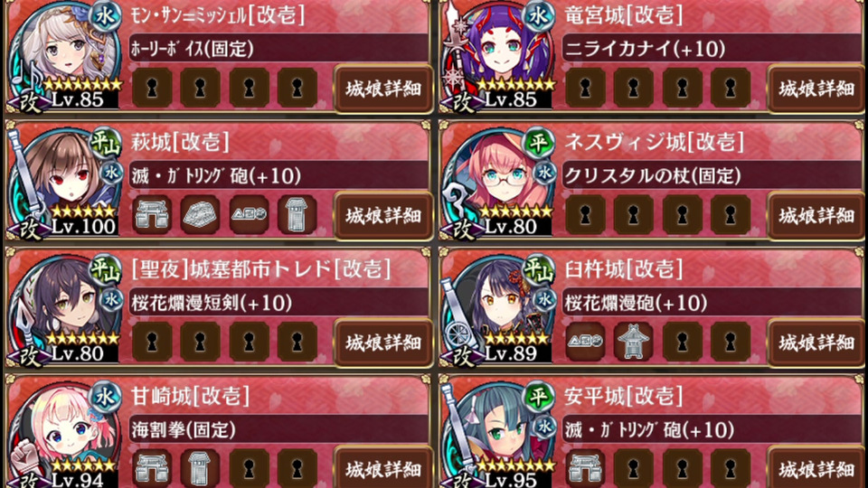Select 甘崎城 character portrait
The image size is (868, 488).
(x=63, y=435)
